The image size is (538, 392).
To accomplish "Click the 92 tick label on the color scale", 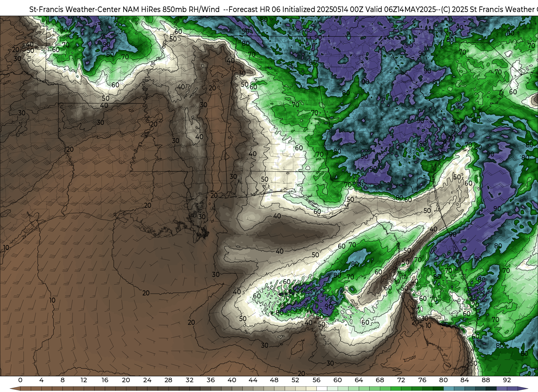I will coord(507,380).
